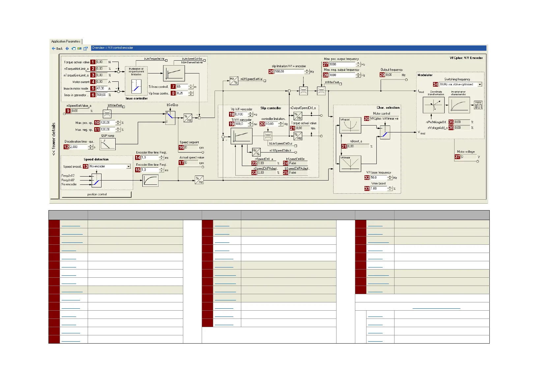Collapse the view with '<< fewer details'

54,139
